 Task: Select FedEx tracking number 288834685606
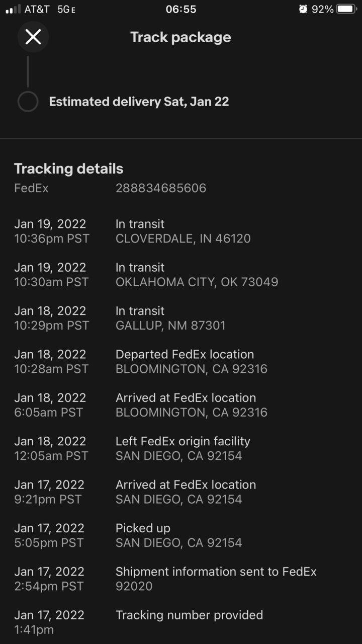(161, 188)
